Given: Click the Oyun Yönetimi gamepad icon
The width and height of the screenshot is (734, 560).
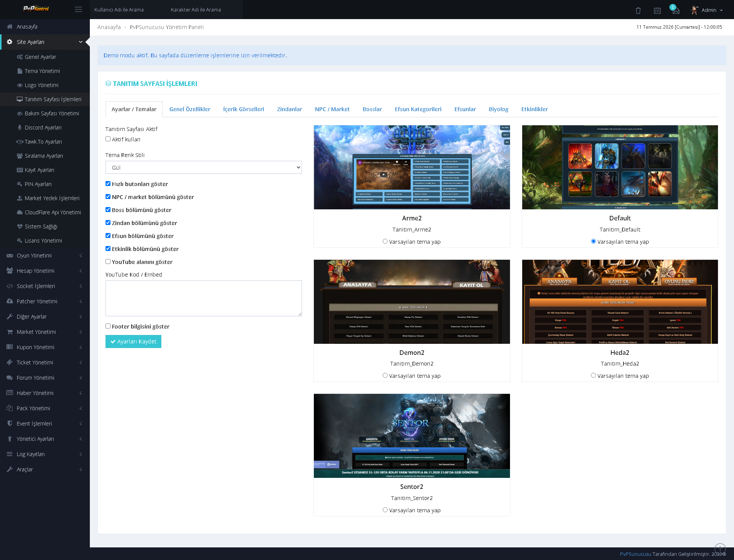Looking at the screenshot, I should click(x=10, y=256).
